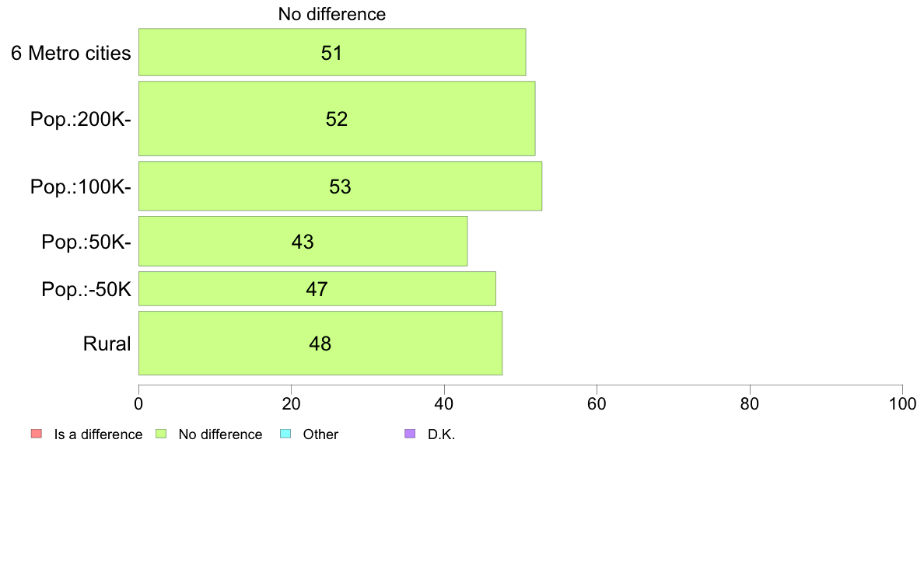Click the cyan 'Other' legend swatch
The height and width of the screenshot is (572, 924).
tap(285, 434)
